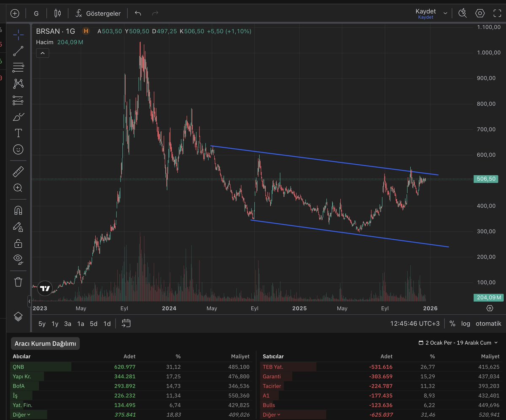Open the go to date calendar icon
Image resolution: width=506 pixels, height=420 pixels.
click(126, 324)
